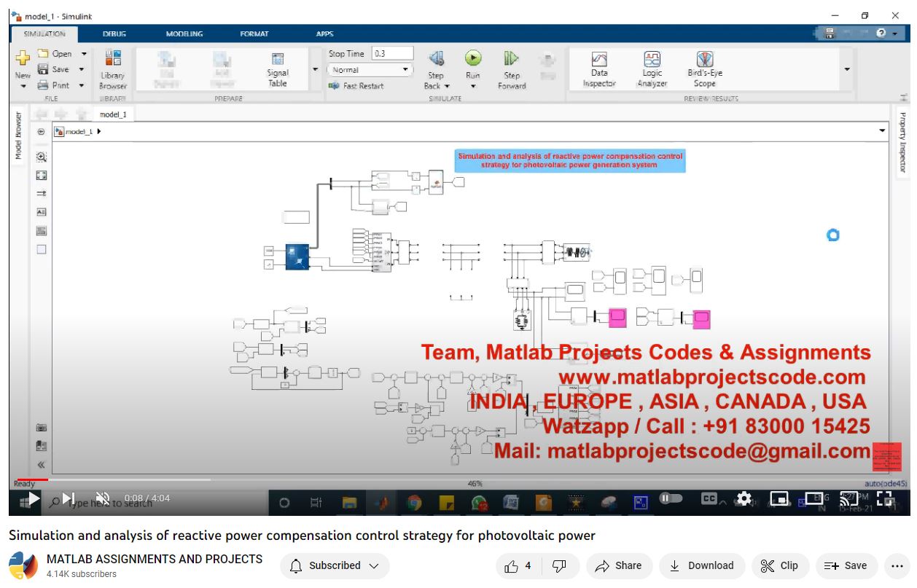Unmute the video volume
Viewport: 917px width, 588px height.
click(103, 499)
